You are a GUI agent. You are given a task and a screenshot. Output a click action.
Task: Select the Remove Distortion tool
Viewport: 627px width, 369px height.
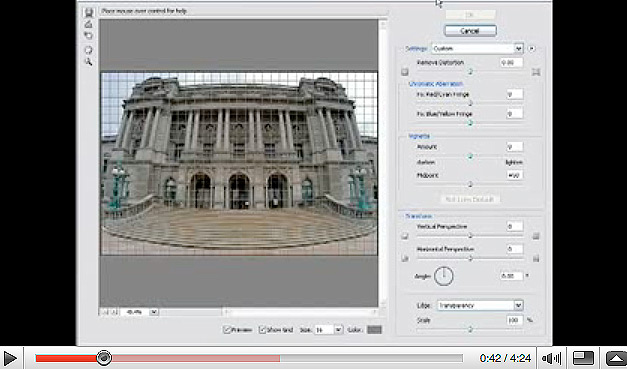(x=88, y=12)
